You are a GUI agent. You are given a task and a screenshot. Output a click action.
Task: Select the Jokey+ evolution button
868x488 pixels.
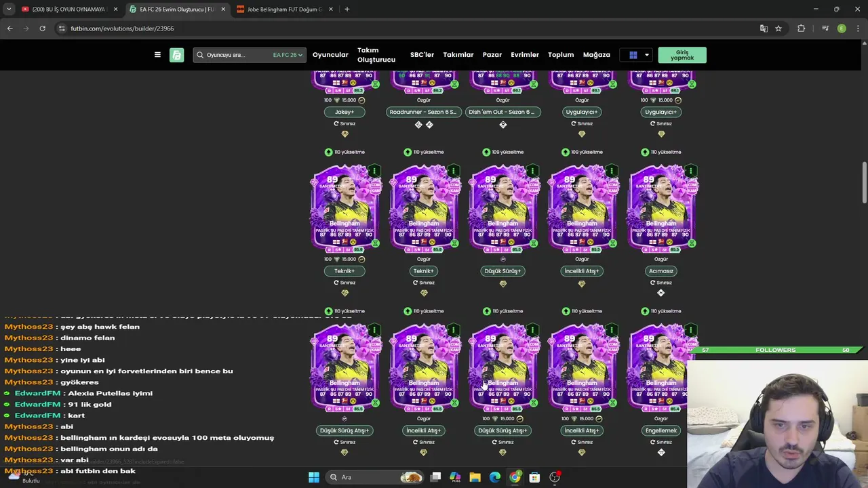(x=344, y=112)
